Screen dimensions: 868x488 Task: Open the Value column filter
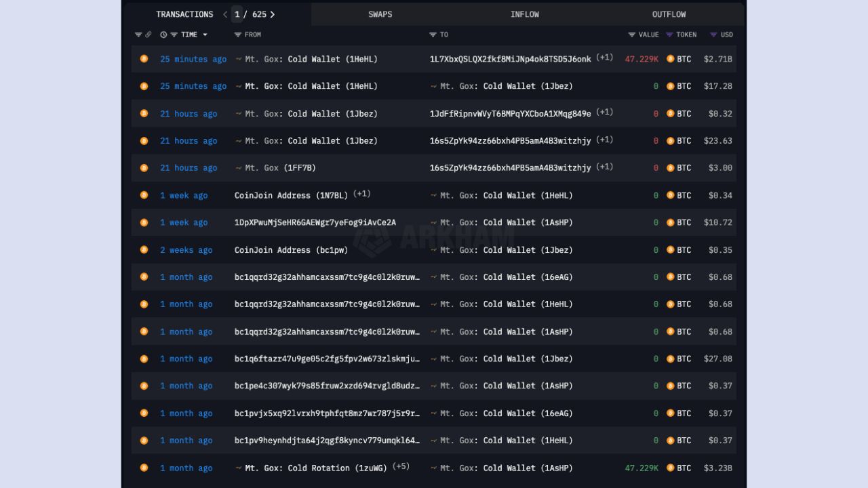pos(631,35)
